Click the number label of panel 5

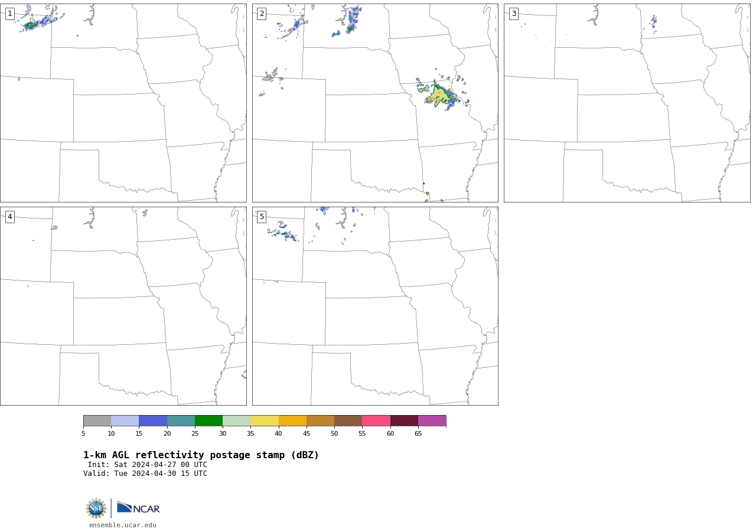[x=262, y=217]
